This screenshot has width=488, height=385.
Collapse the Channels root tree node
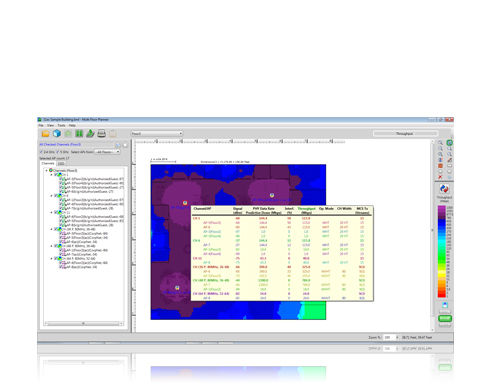pyautogui.click(x=47, y=170)
